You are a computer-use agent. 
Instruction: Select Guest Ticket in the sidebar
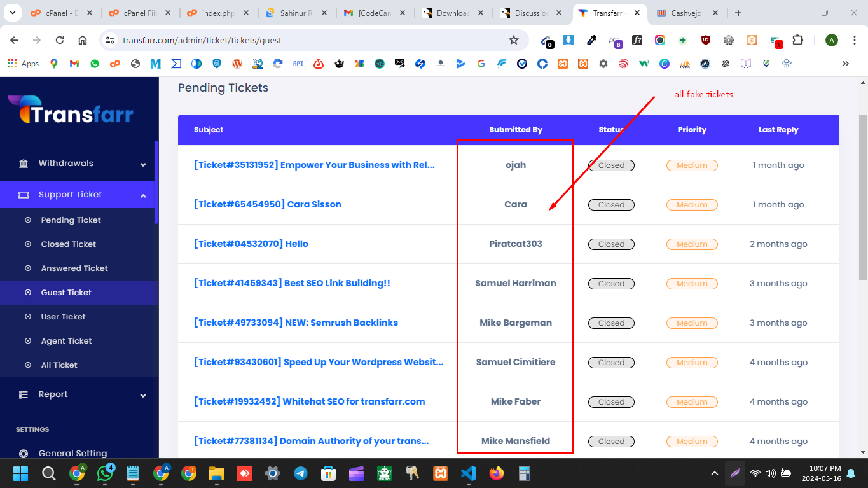pos(66,293)
